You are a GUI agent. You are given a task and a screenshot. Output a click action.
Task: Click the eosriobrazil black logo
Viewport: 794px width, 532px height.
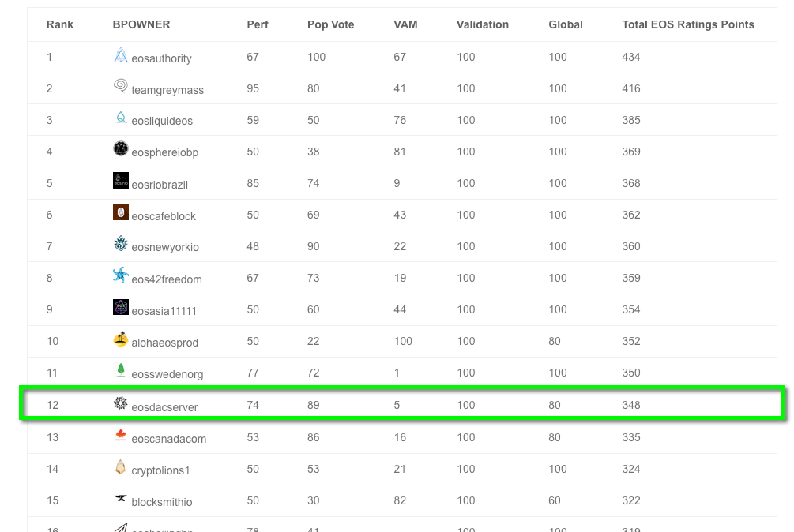pos(121,181)
